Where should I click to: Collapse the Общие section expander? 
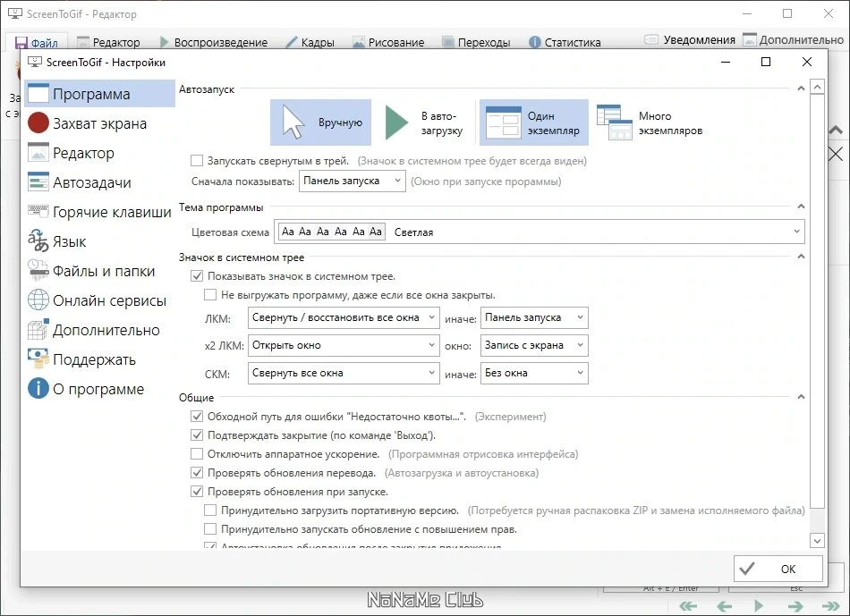tap(801, 397)
